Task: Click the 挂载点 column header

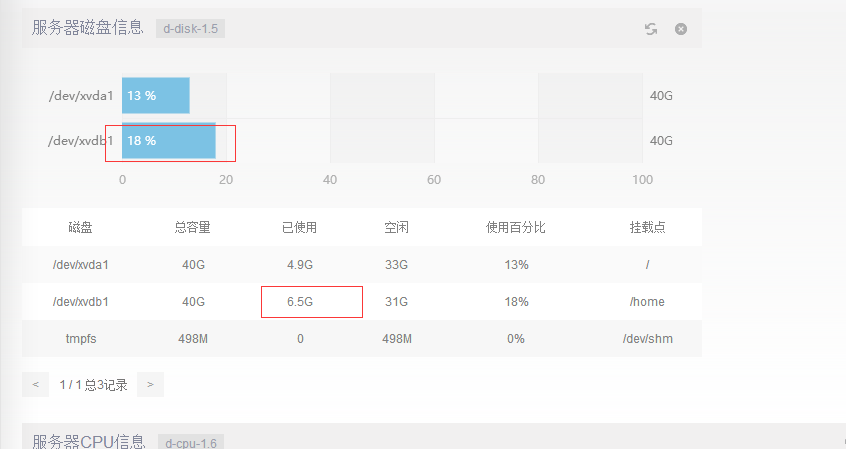Action: pos(647,228)
